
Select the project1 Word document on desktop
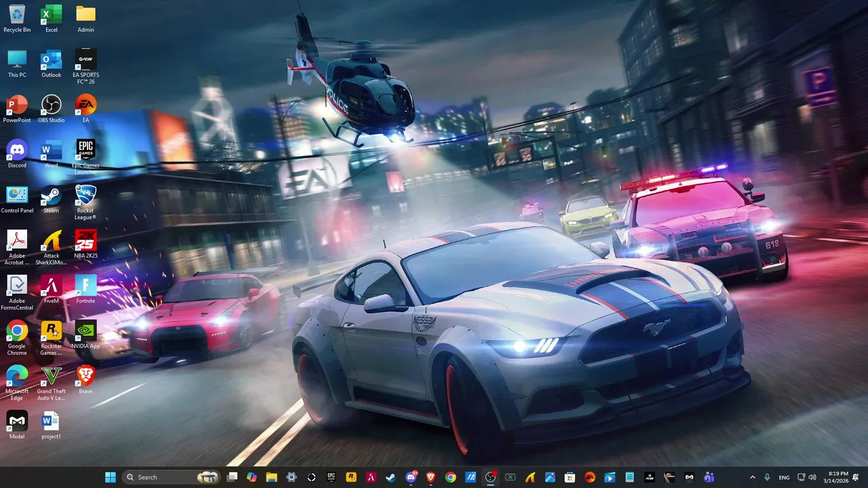click(52, 425)
